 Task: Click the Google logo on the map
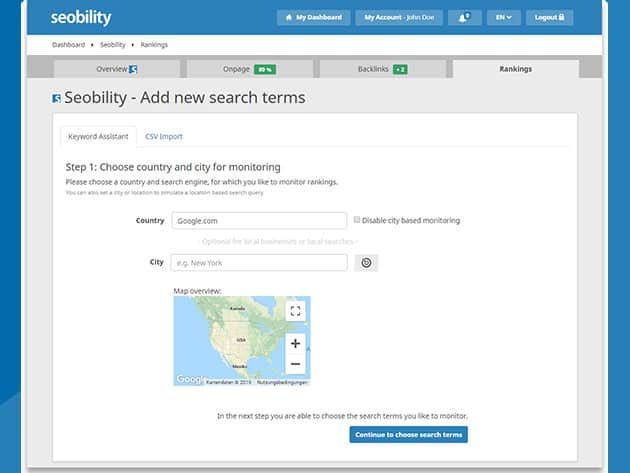tap(188, 379)
